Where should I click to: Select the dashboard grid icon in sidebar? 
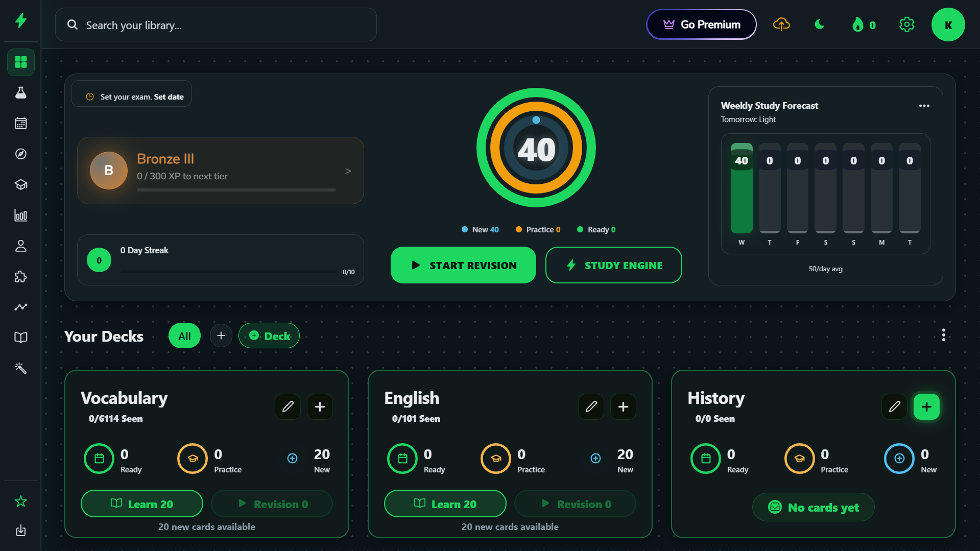point(21,62)
